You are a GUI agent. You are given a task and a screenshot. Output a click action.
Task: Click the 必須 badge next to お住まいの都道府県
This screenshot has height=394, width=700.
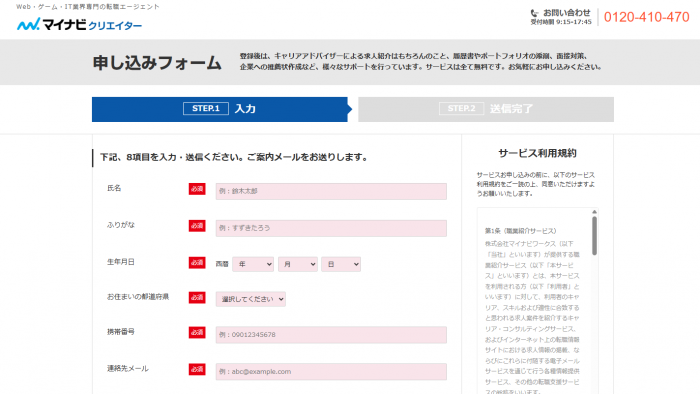pyautogui.click(x=197, y=298)
